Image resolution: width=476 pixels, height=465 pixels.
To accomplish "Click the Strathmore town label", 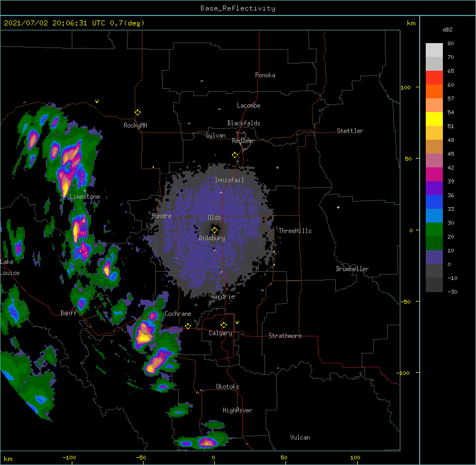I will [285, 336].
